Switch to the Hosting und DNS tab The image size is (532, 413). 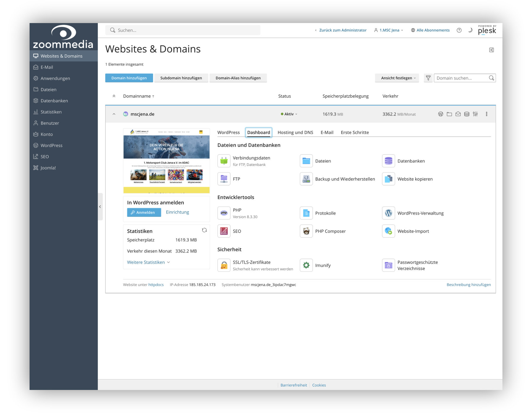pyautogui.click(x=295, y=132)
